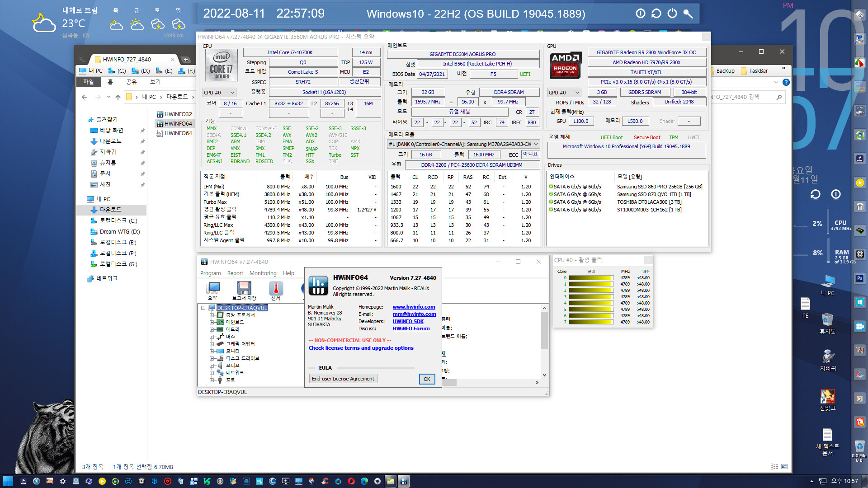Click the Explorer details view toggle
This screenshot has width=868, height=488.
(774, 466)
